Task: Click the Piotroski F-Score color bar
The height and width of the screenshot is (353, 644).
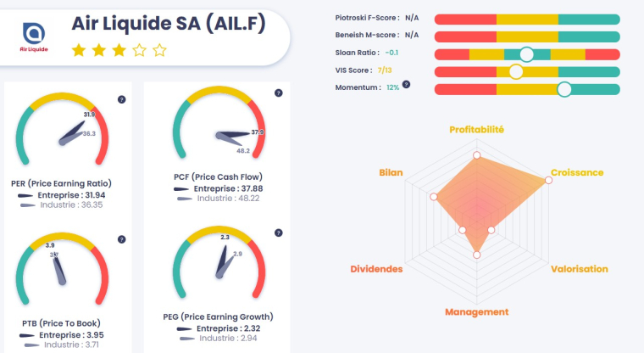Action: 527,19
